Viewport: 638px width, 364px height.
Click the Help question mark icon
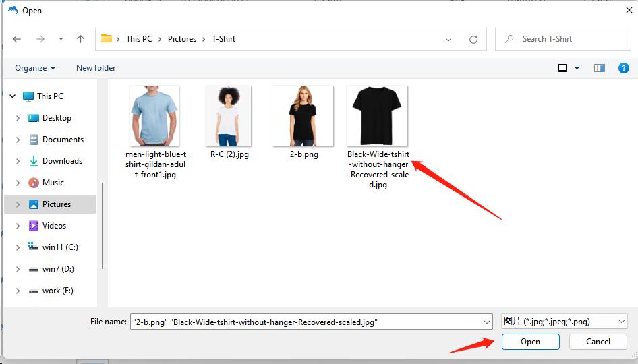click(x=625, y=68)
